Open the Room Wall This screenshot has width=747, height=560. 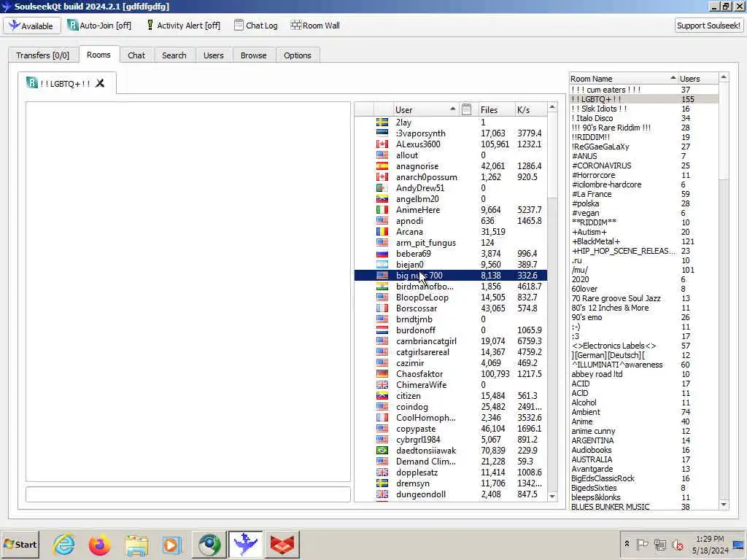click(x=315, y=26)
